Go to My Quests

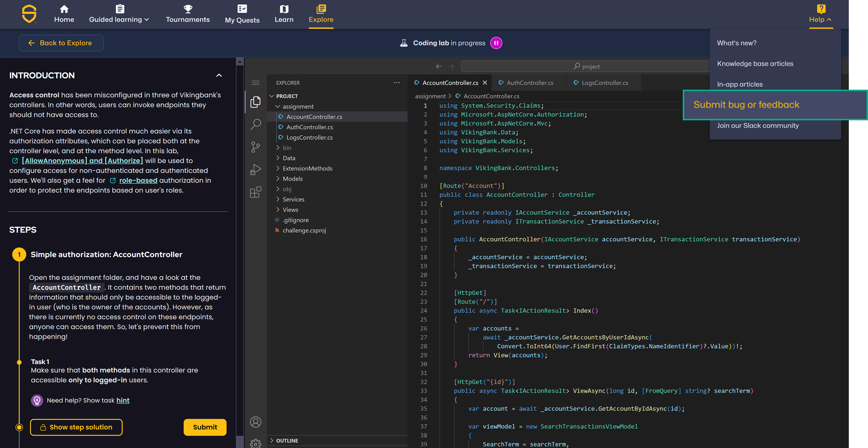pyautogui.click(x=242, y=14)
